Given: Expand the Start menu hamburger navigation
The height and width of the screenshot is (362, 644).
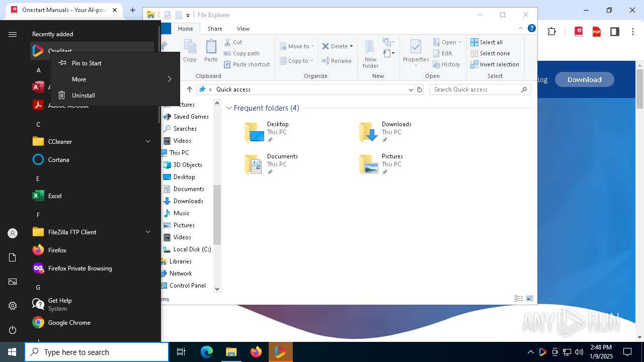Looking at the screenshot, I should (x=13, y=34).
